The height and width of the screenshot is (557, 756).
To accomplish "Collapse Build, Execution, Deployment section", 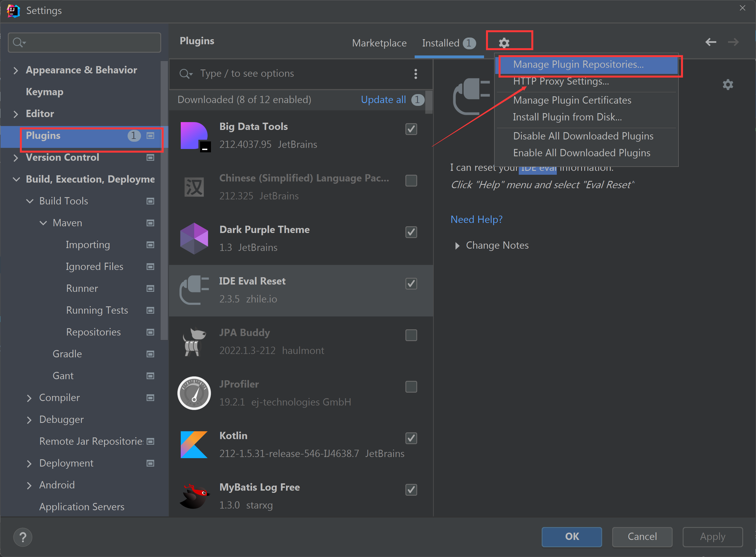I will [x=16, y=180].
